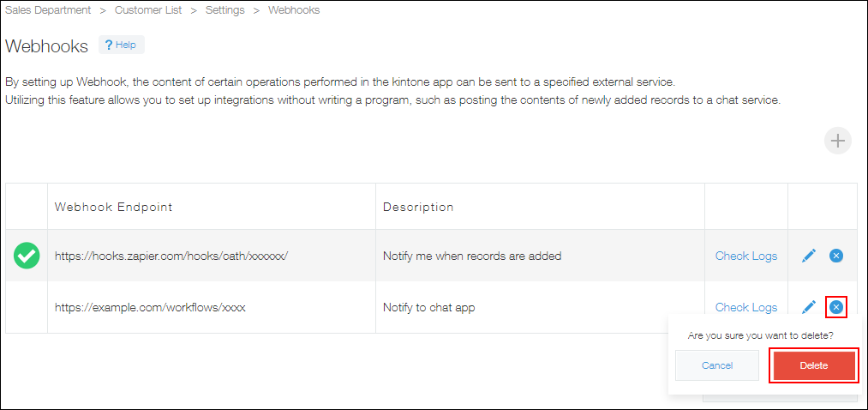
Task: Confirm deletion with the red Delete button
Action: point(813,365)
